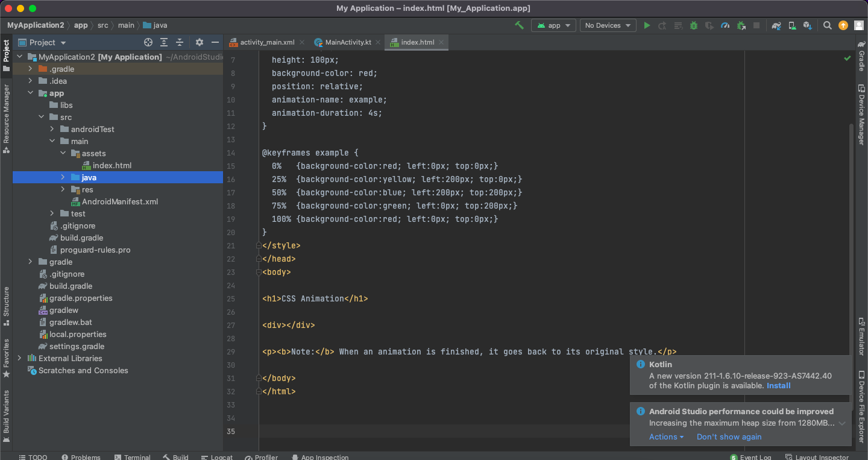Collapse the assets folder node

[63, 153]
